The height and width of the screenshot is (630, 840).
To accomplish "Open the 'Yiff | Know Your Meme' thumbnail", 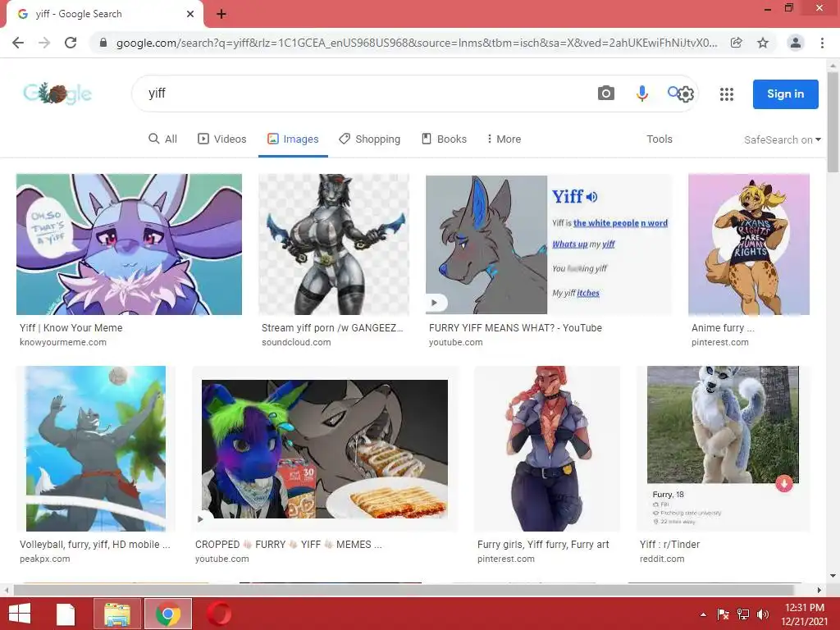I will 129,244.
